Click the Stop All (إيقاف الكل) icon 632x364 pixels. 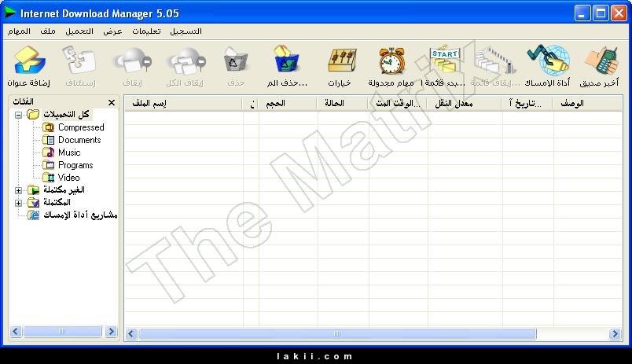point(186,61)
